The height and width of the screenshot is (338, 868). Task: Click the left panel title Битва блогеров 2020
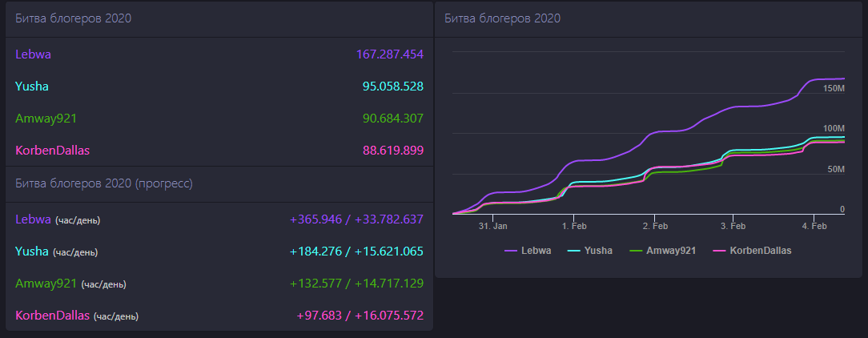73,18
